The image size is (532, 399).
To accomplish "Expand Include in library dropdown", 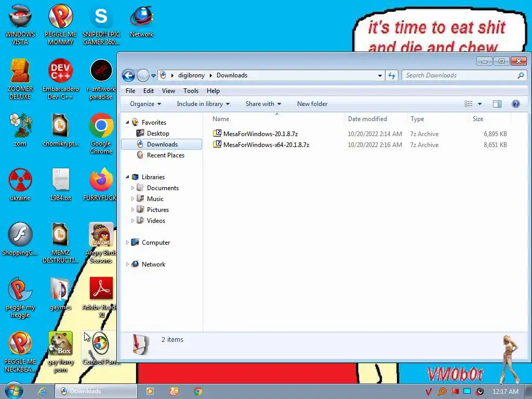I will (x=203, y=104).
